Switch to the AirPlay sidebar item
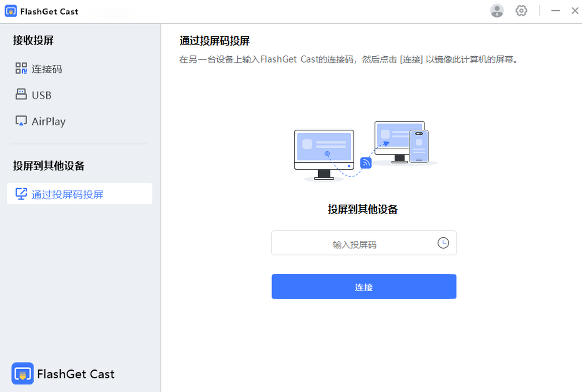Screen dimensions: 582x392 pyautogui.click(x=80, y=121)
